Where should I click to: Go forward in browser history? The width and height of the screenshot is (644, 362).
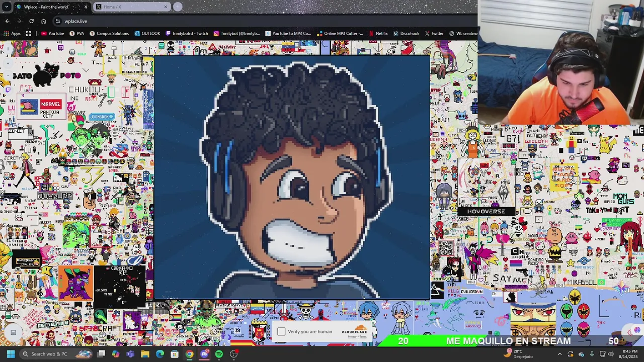(x=19, y=21)
